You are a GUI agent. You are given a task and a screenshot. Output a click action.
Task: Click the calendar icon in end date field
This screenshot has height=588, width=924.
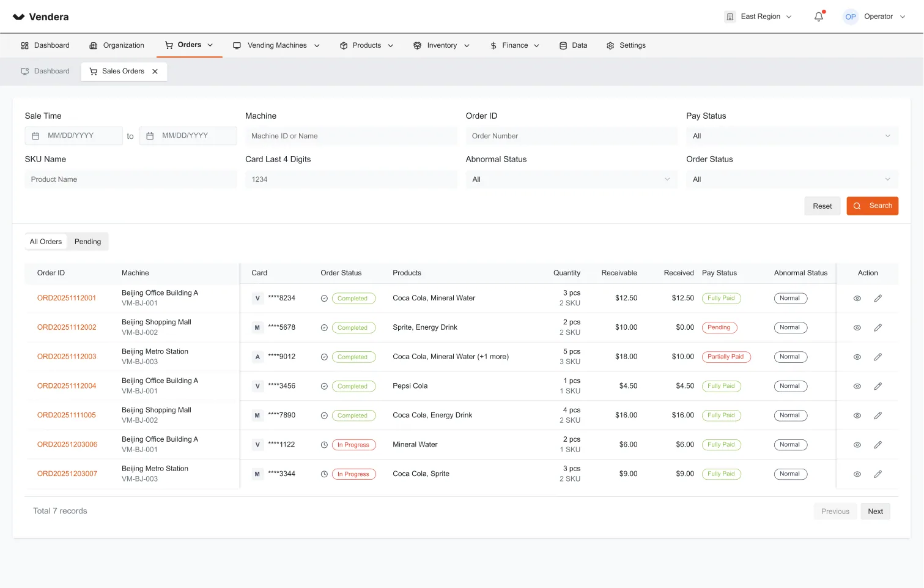click(x=150, y=136)
